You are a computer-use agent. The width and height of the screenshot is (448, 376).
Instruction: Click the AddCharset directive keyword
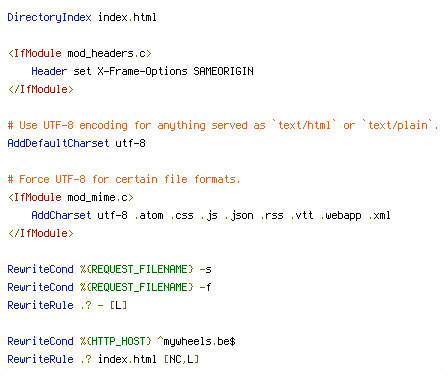pos(61,215)
